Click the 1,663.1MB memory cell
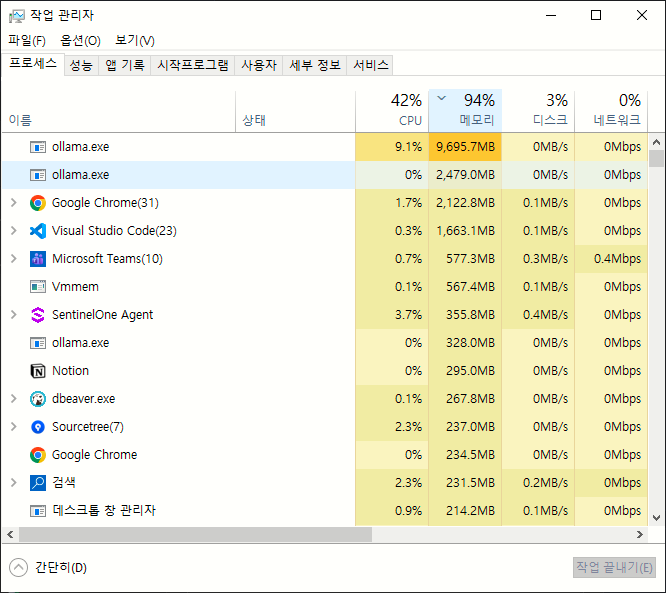 [466, 231]
